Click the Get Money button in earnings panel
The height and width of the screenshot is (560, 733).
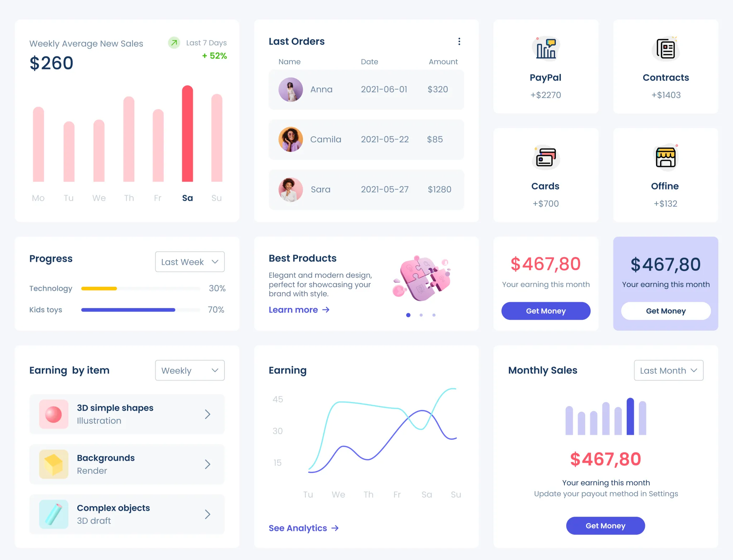click(546, 311)
